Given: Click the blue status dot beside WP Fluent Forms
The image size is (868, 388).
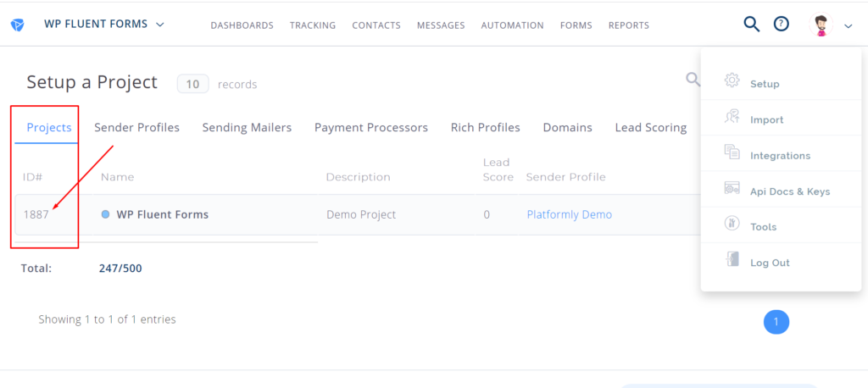Looking at the screenshot, I should [105, 214].
